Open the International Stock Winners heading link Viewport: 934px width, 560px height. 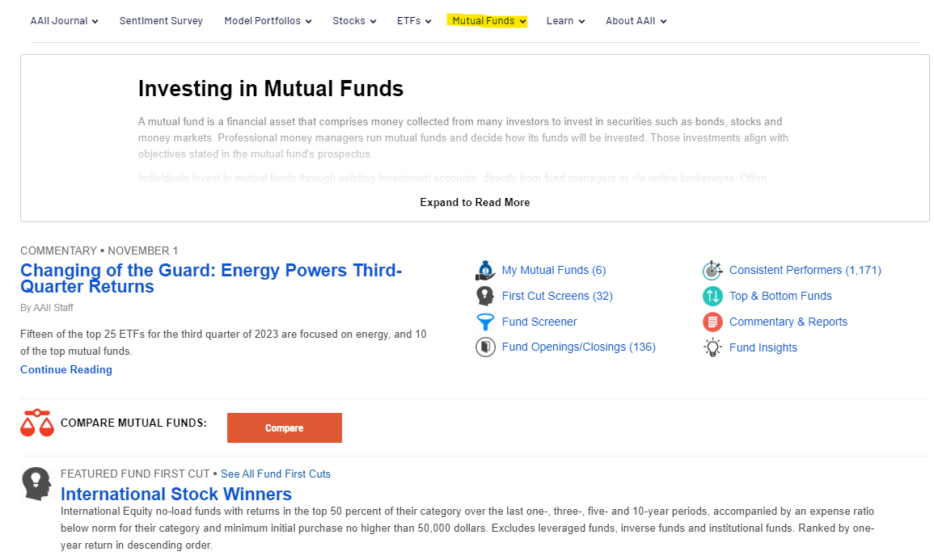point(176,494)
